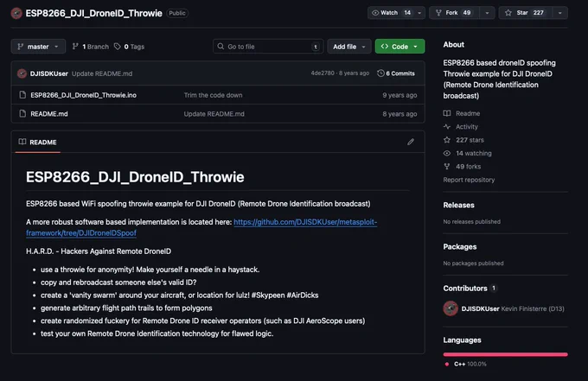The image size is (588, 381).
Task: Open Update README.md message in README.md row
Action: (x=214, y=113)
